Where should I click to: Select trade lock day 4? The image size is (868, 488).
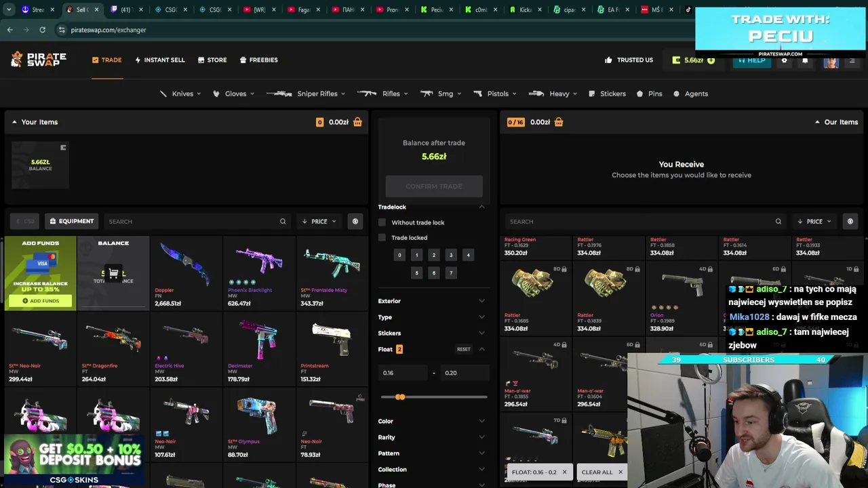(x=468, y=255)
